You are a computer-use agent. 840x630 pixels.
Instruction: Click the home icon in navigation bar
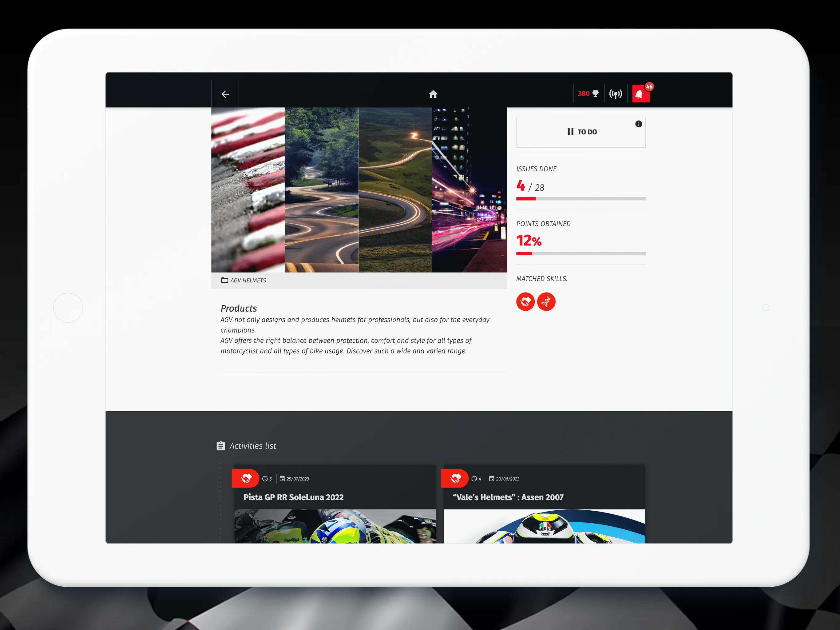[433, 93]
